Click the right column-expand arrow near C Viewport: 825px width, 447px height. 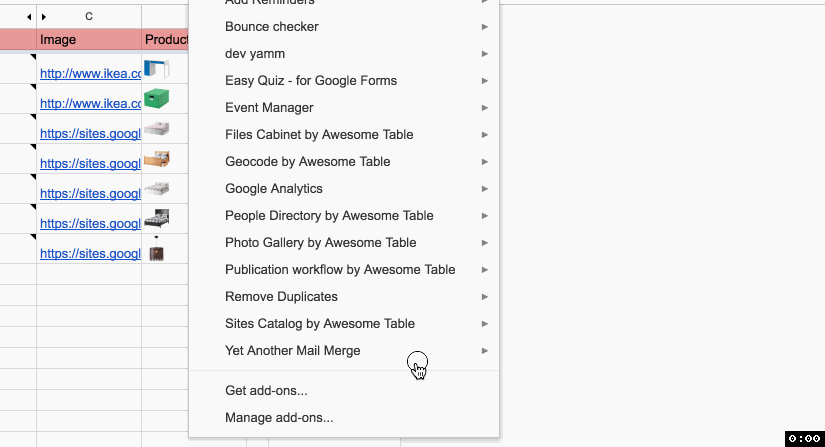tap(42, 17)
